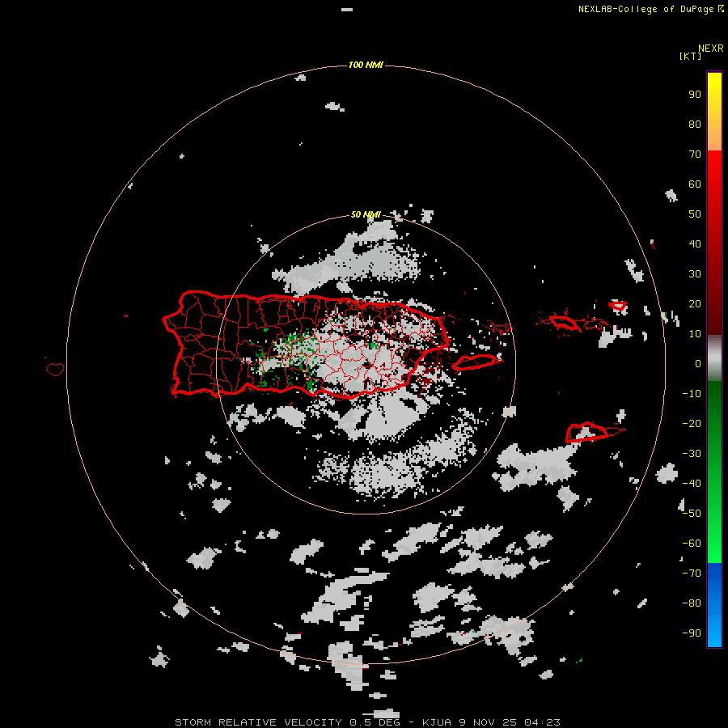Screen dimensions: 728x728
Task: Click the 30 value on velocity scale
Action: click(695, 274)
